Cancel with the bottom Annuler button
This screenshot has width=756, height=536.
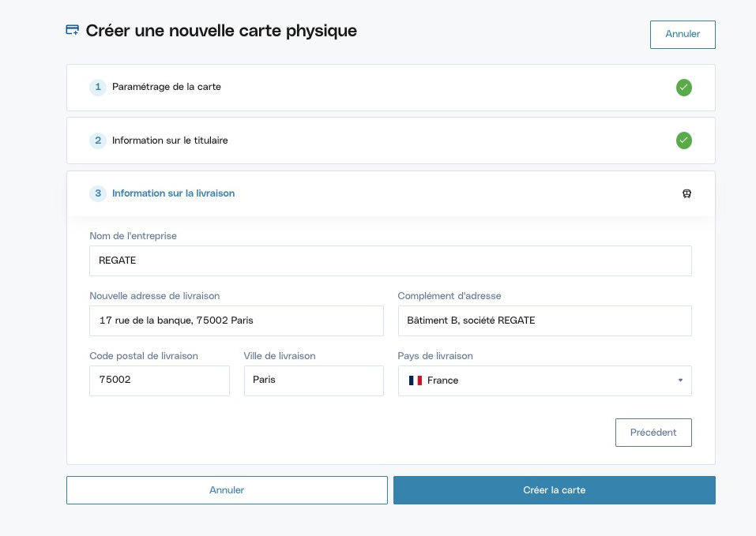(227, 490)
